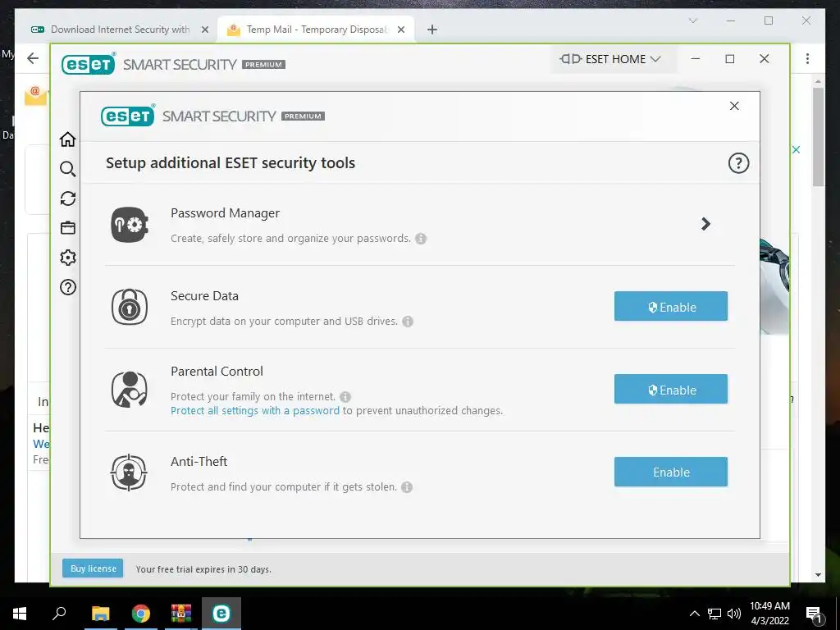The height and width of the screenshot is (630, 840).
Task: Click the ESET taskbar icon
Action: [221, 614]
